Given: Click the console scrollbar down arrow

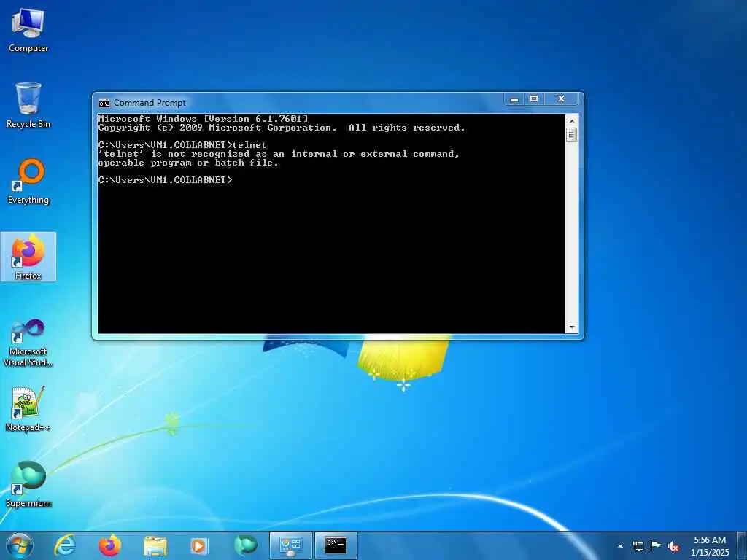Looking at the screenshot, I should pyautogui.click(x=572, y=327).
